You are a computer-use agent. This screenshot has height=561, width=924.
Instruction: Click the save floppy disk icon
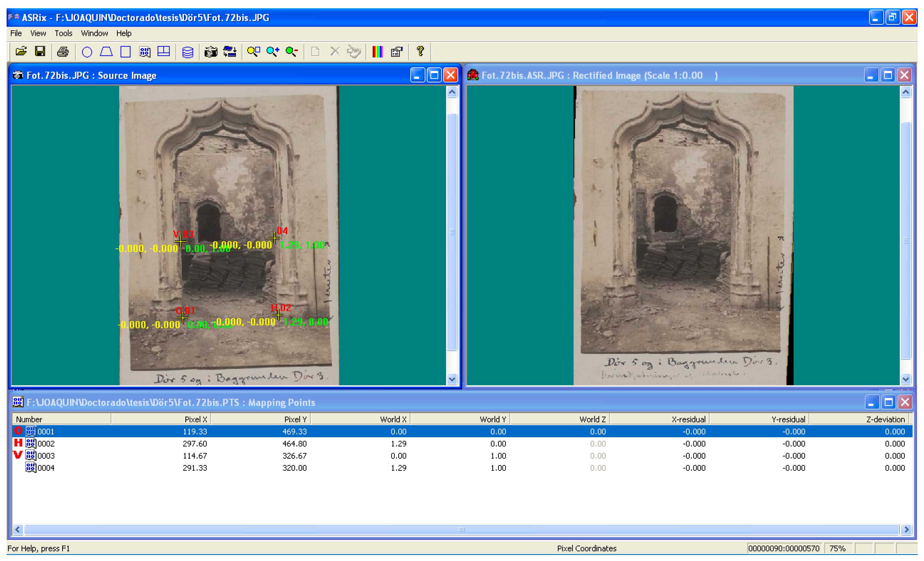(x=40, y=51)
